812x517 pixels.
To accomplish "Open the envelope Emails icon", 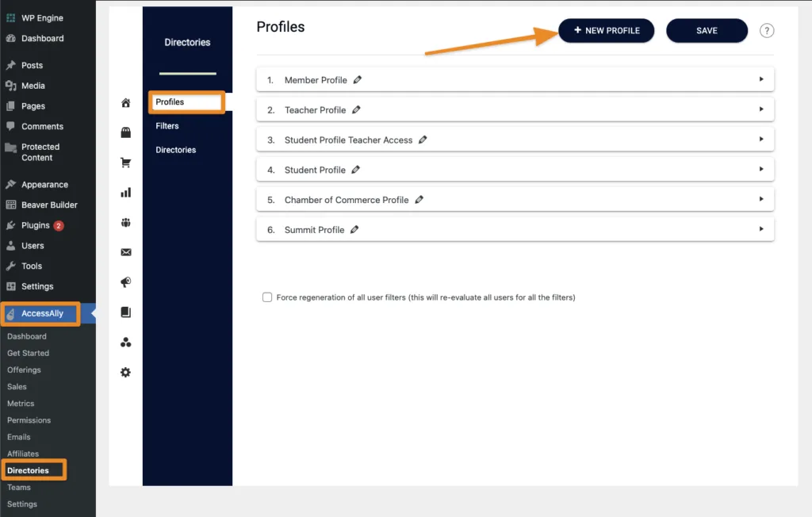I will [125, 252].
